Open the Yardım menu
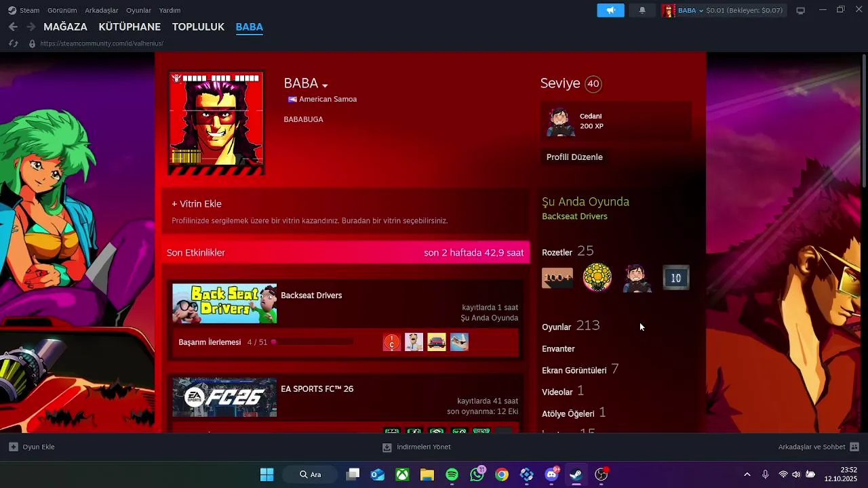The image size is (868, 488). pos(170,10)
